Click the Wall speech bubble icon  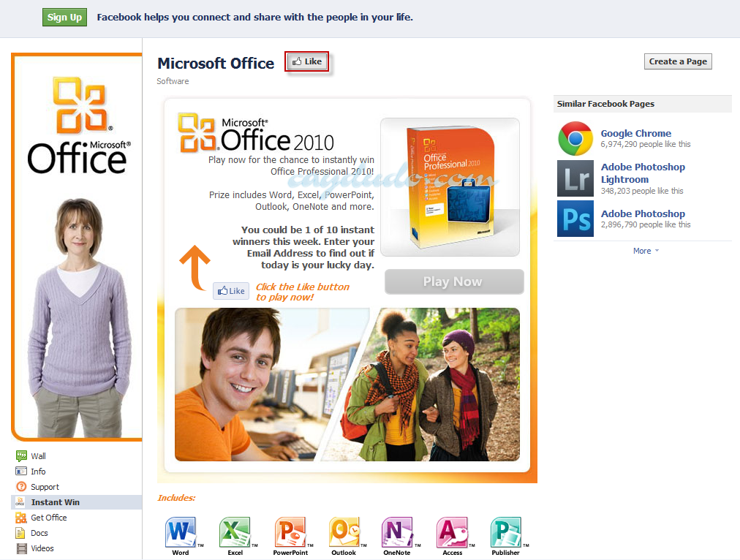pos(21,455)
